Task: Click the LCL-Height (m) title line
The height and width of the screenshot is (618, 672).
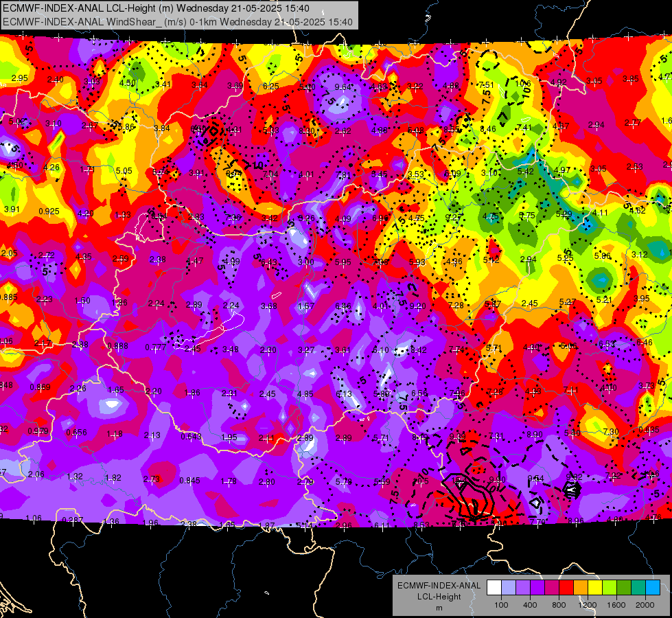Action: click(156, 8)
